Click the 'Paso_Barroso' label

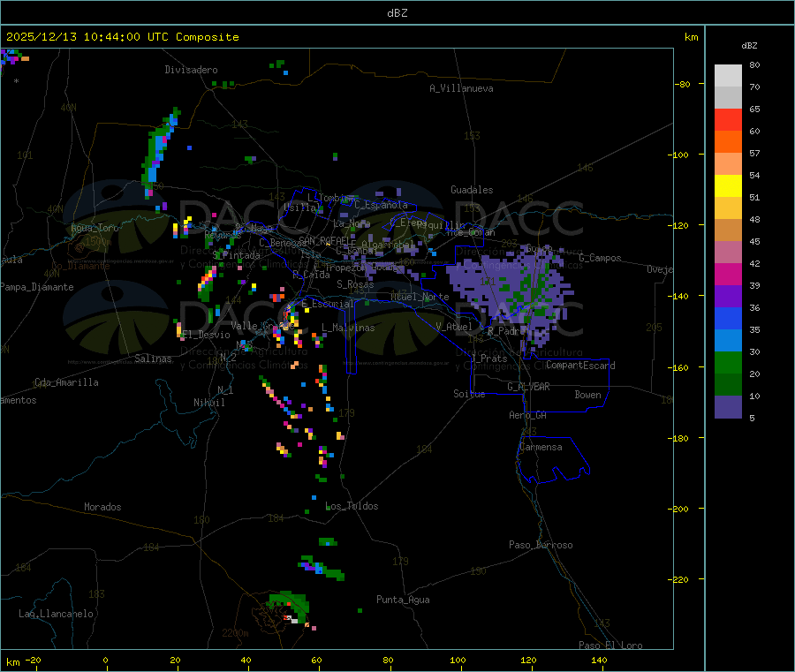(541, 545)
